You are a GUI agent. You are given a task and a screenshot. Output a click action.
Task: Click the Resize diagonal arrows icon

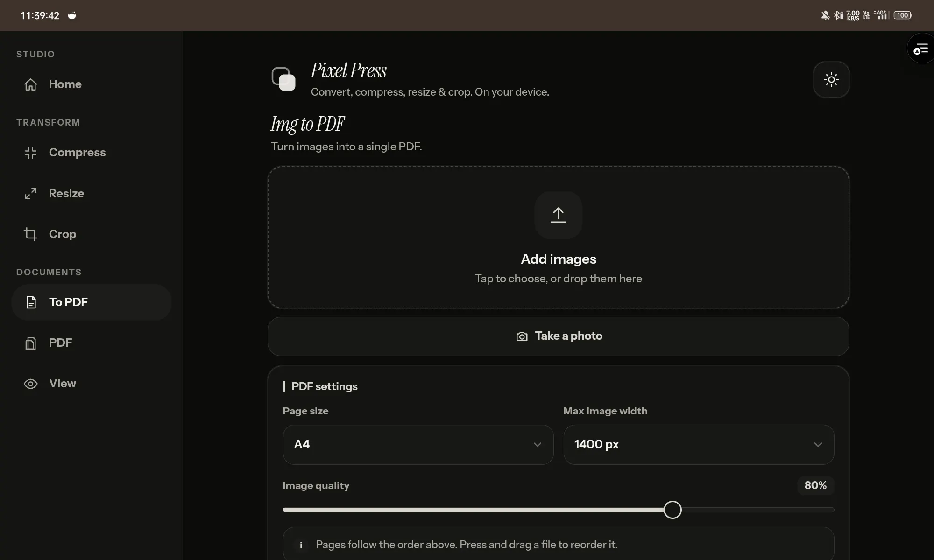31,193
